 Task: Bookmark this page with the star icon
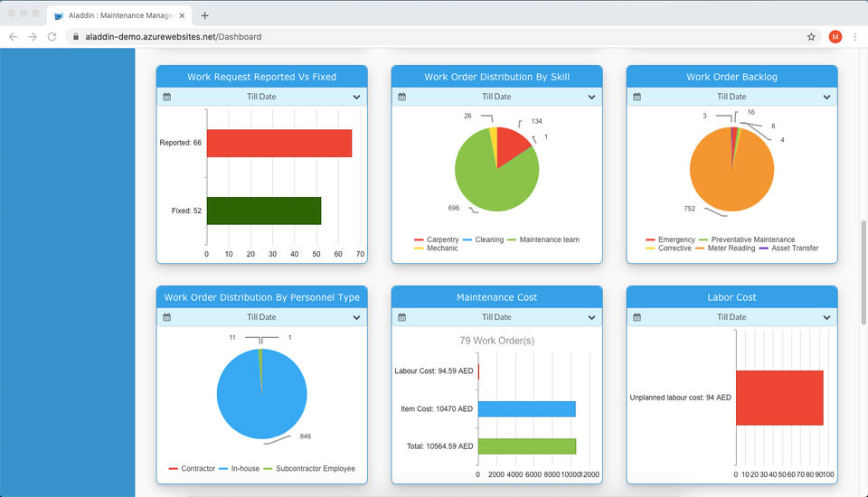(811, 36)
